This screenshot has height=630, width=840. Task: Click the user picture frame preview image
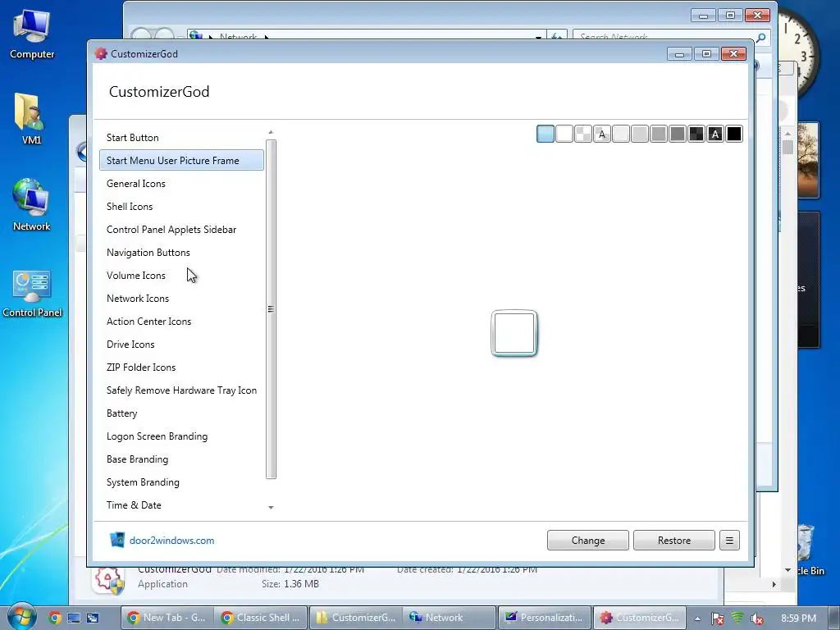click(514, 333)
